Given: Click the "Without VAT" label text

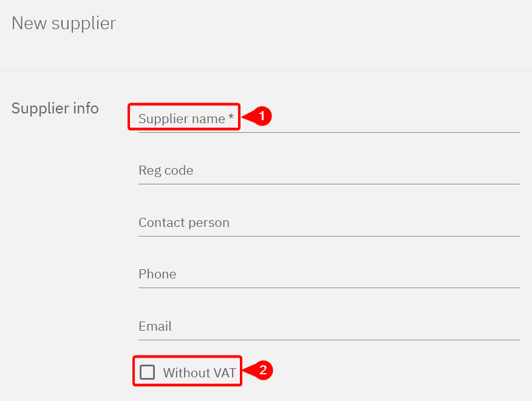Looking at the screenshot, I should [x=199, y=372].
